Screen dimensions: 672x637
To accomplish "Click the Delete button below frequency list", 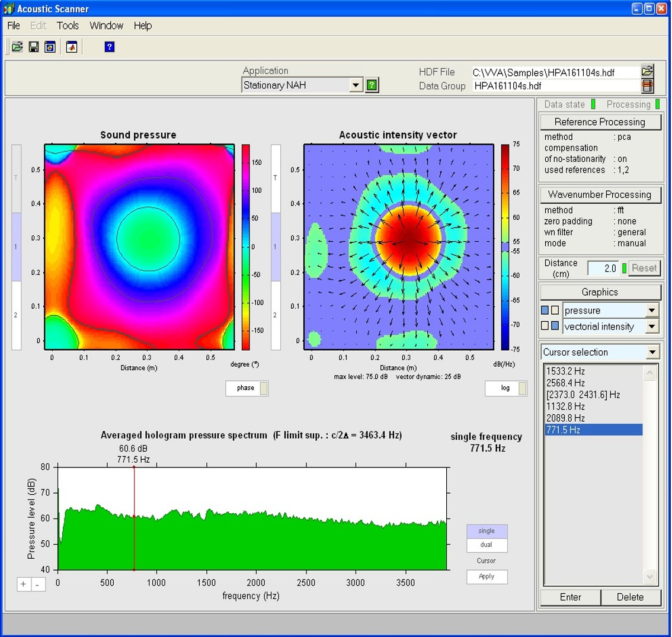I will click(631, 597).
